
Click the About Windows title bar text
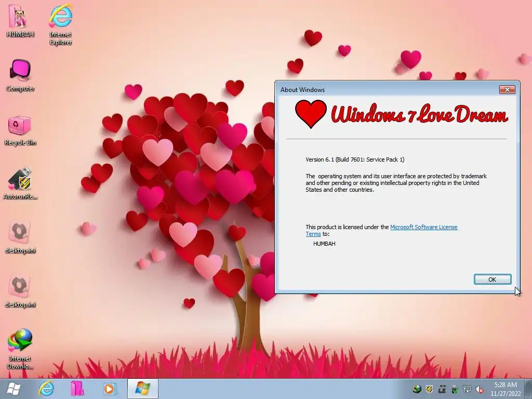302,90
